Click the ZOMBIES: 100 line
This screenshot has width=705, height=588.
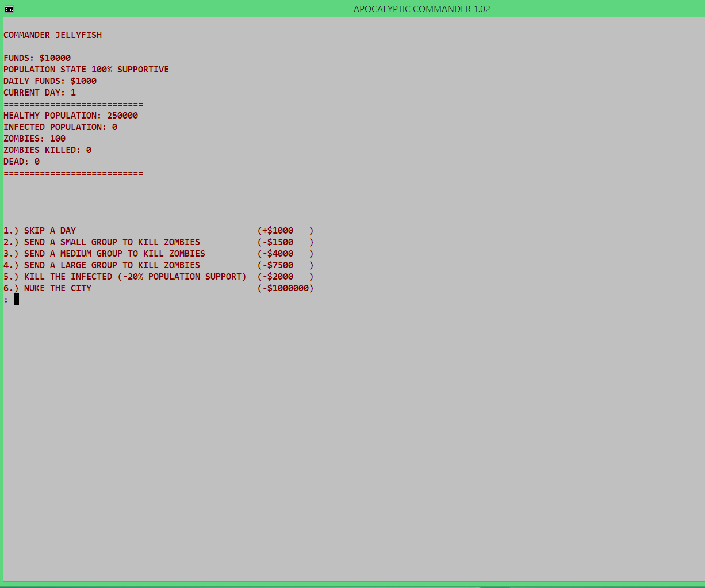point(35,139)
